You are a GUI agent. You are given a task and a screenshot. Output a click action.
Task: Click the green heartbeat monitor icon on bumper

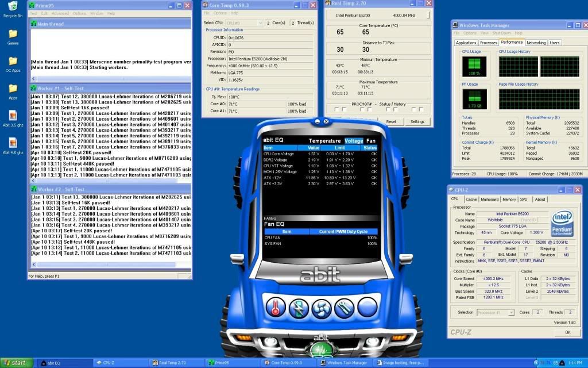pyautogui.click(x=322, y=350)
